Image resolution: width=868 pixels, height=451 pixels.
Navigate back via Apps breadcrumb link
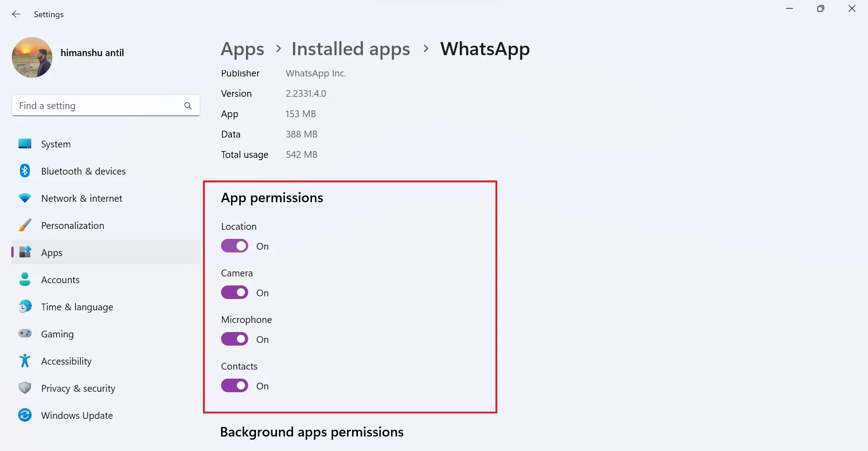click(242, 49)
